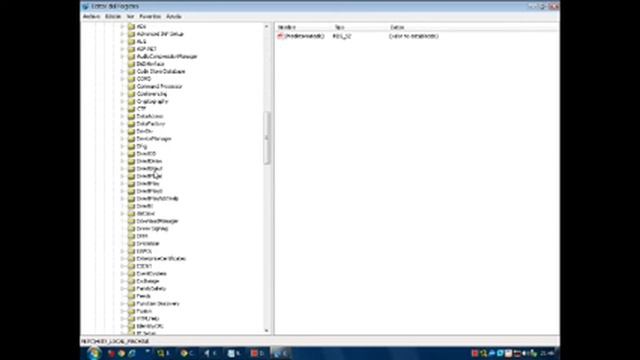Screen dimensions: 640x360
Task: Click the BidInterface key folder icon
Action: (x=131, y=64)
